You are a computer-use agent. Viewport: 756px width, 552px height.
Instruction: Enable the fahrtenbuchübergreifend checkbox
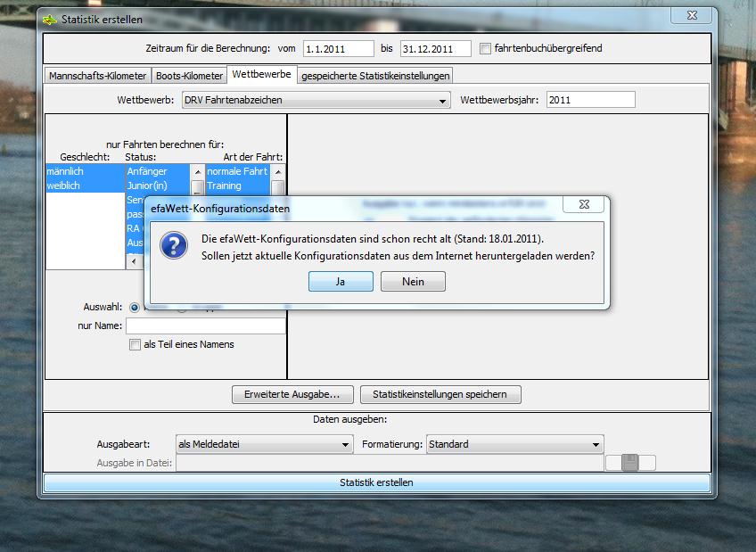(x=486, y=48)
